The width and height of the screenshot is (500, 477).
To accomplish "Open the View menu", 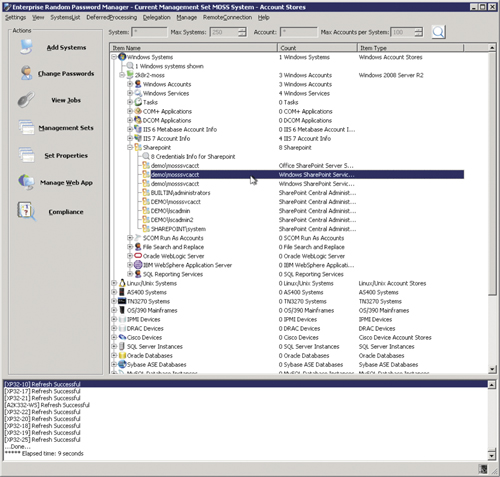I will coord(38,17).
